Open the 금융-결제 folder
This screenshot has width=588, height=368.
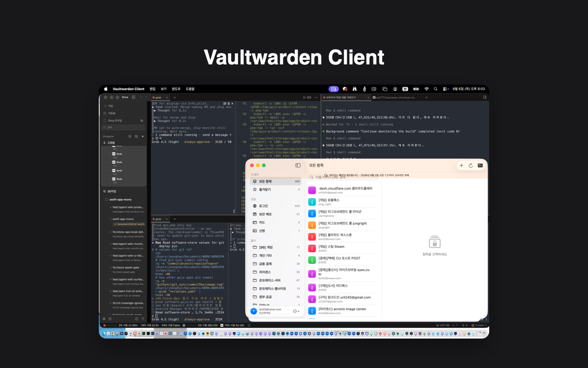point(276,264)
